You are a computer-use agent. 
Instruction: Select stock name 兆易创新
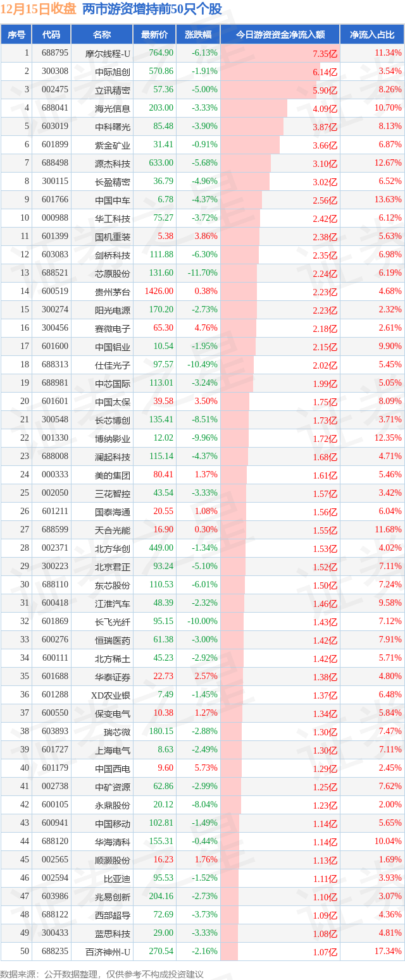pyautogui.click(x=113, y=897)
